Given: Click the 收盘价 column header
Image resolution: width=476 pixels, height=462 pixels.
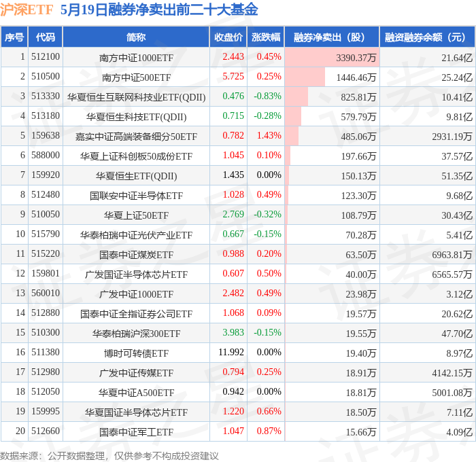Looking at the screenshot, I should [x=228, y=37].
